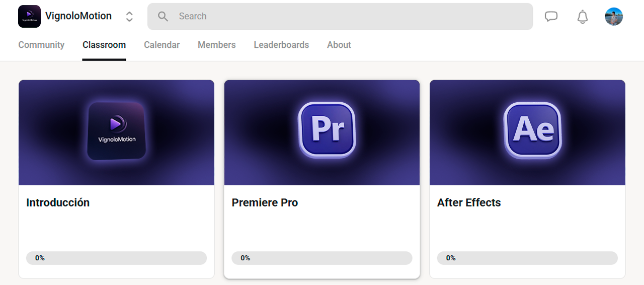Click the magnifying glass search icon
Screen dimensions: 644x285
[163, 17]
